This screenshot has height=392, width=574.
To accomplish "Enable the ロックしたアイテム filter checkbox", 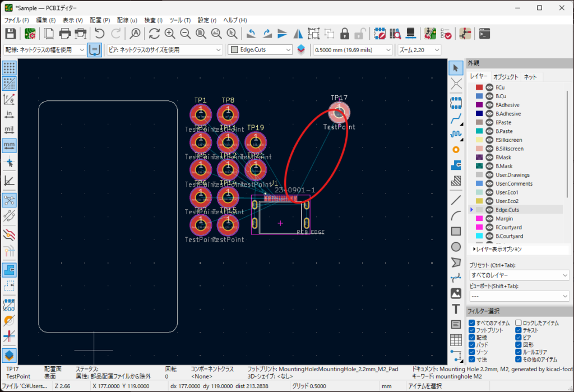I will coord(519,323).
